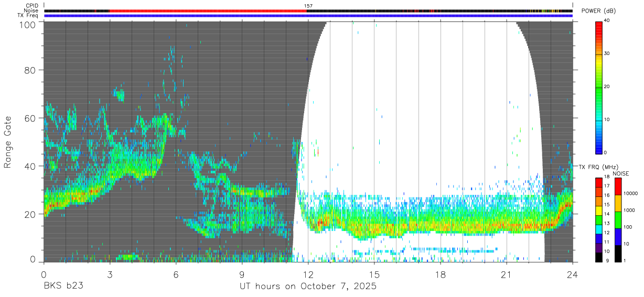The height and width of the screenshot is (297, 644).
Task: Click the 18 label on the TX FRQ colorbar
Action: coord(607,177)
